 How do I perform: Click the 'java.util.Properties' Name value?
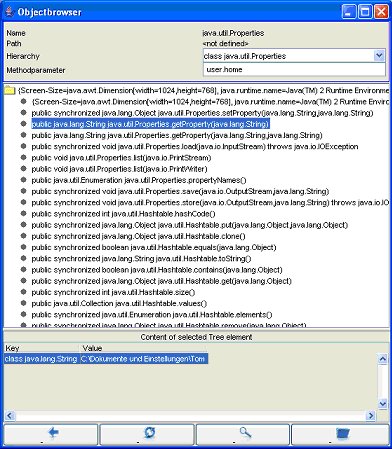(233, 33)
